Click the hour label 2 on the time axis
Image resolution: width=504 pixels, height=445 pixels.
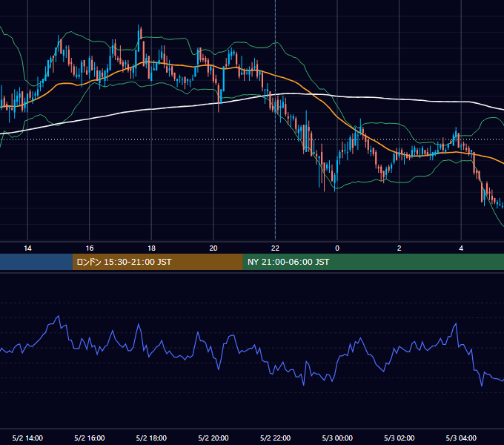click(399, 248)
